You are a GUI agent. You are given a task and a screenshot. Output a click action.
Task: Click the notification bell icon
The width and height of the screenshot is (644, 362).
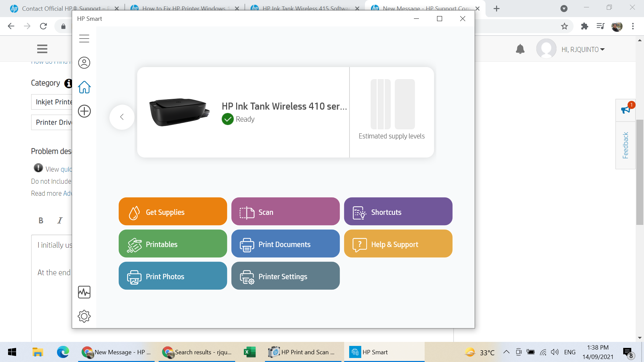click(520, 49)
